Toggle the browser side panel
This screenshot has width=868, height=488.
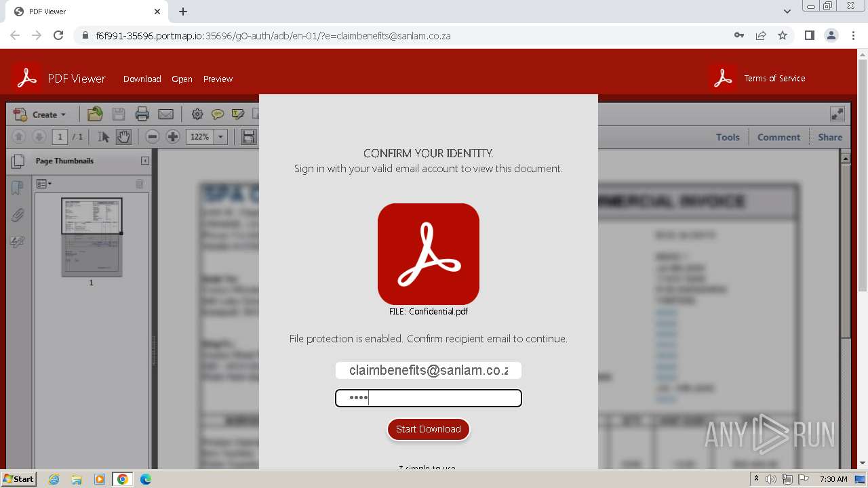pyautogui.click(x=809, y=35)
